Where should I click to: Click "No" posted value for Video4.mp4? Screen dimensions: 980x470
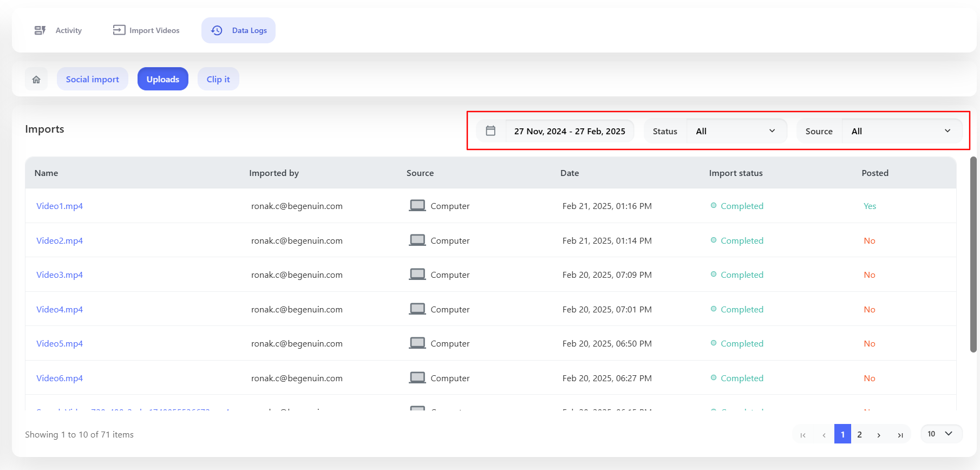(870, 309)
